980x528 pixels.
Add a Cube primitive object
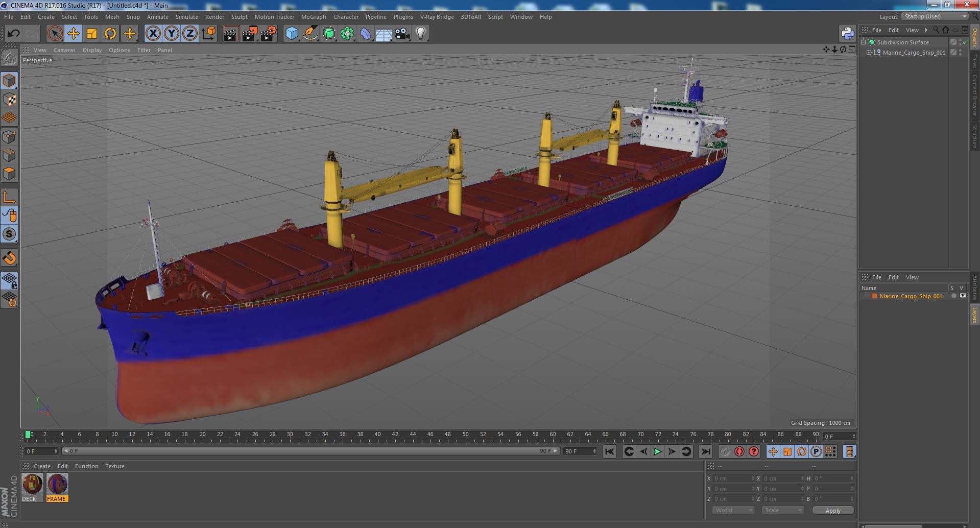coord(292,34)
